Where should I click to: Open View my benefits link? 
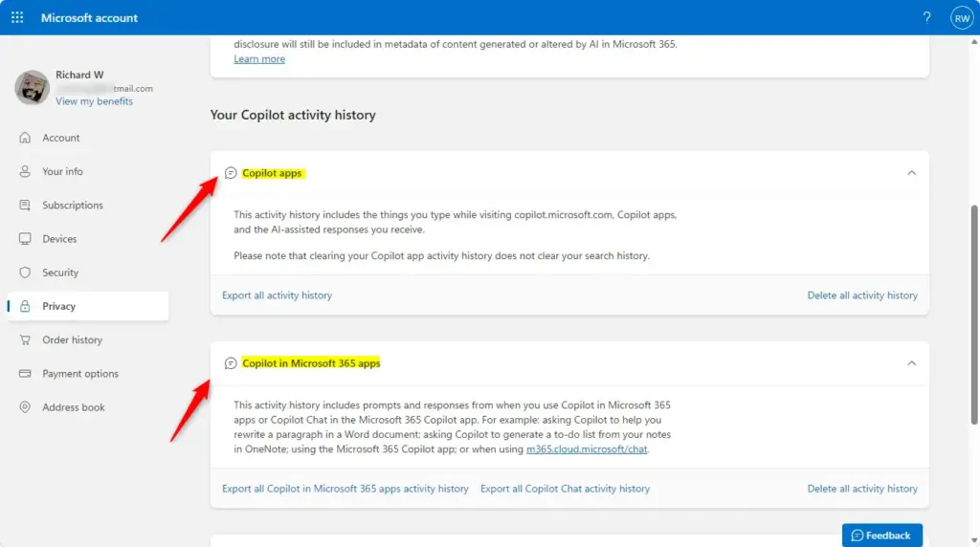coord(94,101)
